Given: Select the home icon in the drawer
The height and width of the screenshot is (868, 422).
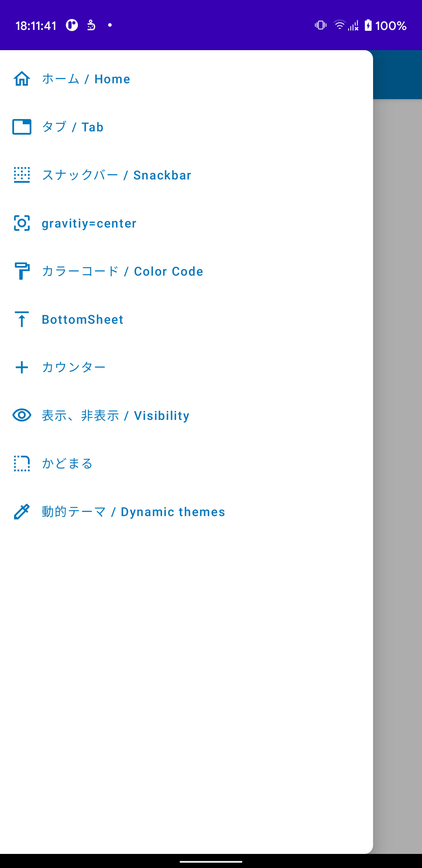Looking at the screenshot, I should click(22, 79).
